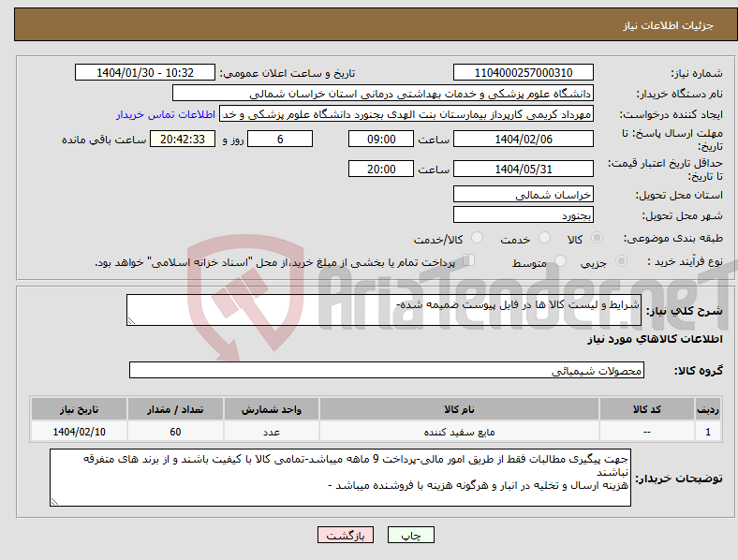Screen dimensions: 738x560
Task: Click the price validity date 1404/05/31
Action: (523, 169)
